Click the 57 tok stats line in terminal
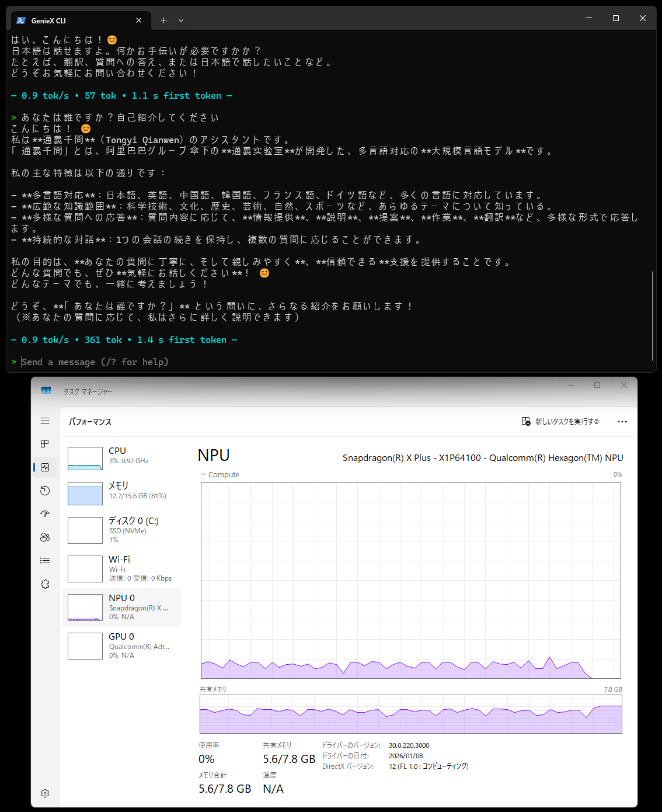 point(121,96)
